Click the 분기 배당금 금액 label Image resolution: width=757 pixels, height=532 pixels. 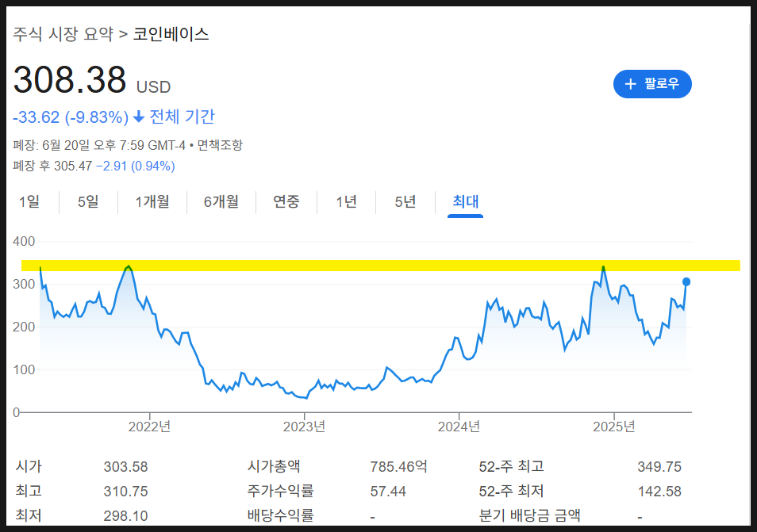point(529,515)
